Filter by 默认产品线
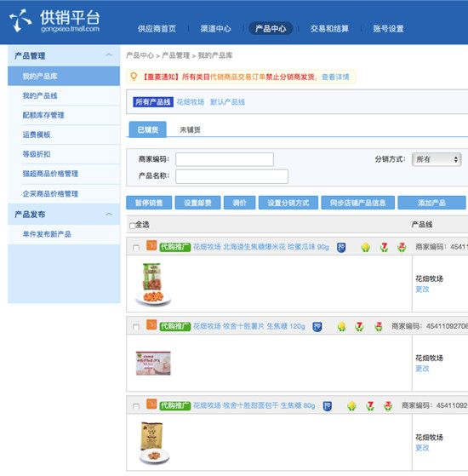This screenshot has height=476, width=468. 227,102
